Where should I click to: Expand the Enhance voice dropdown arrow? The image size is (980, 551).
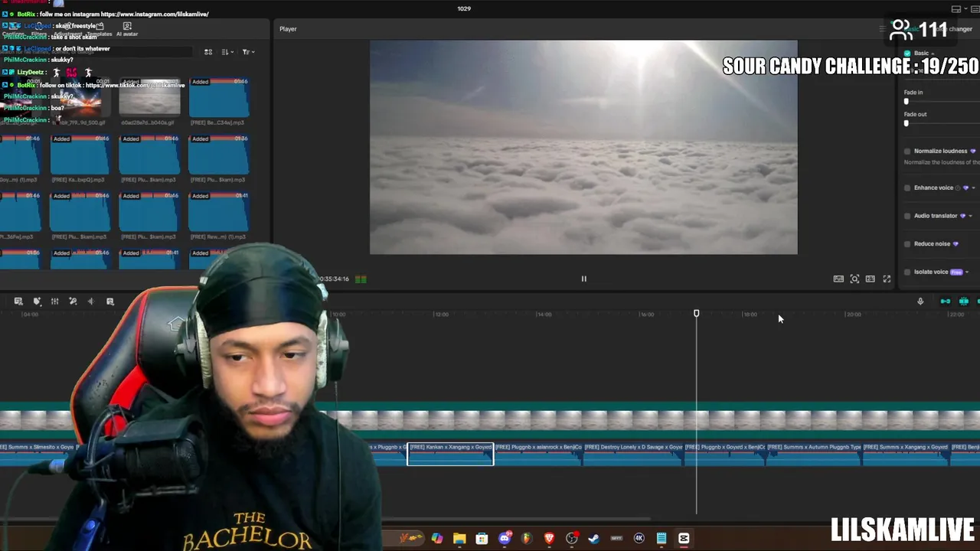click(972, 187)
